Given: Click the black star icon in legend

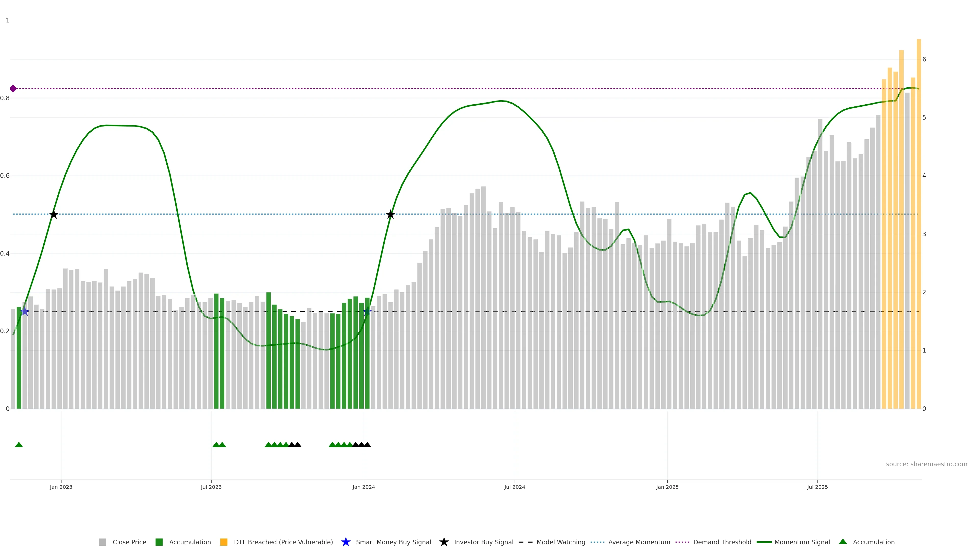Looking at the screenshot, I should (444, 542).
